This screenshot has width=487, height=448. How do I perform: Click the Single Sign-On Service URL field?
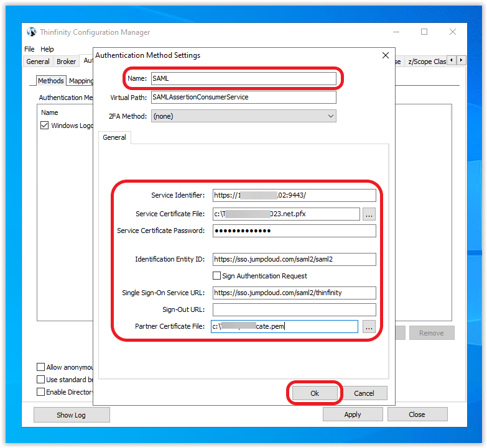[294, 293]
